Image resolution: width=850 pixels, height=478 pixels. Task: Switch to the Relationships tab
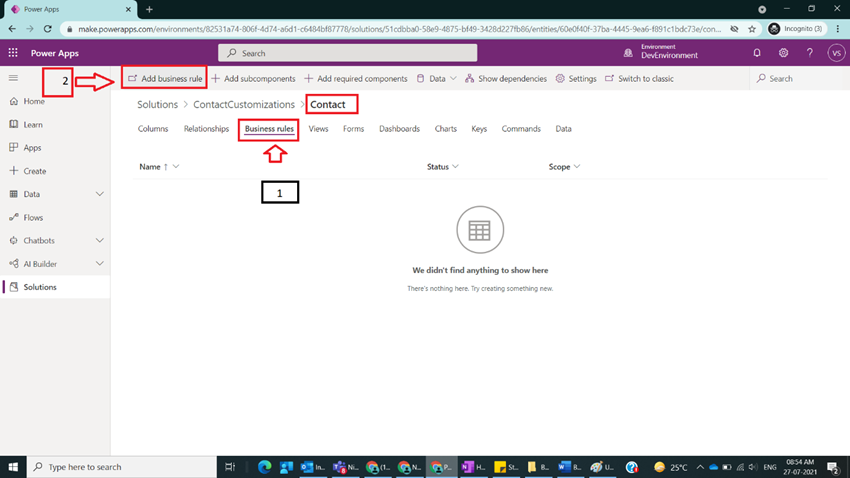tap(206, 129)
